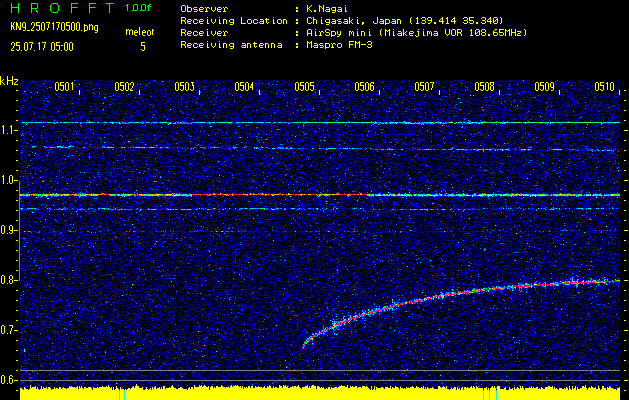Click the 0504 time marker

point(244,87)
